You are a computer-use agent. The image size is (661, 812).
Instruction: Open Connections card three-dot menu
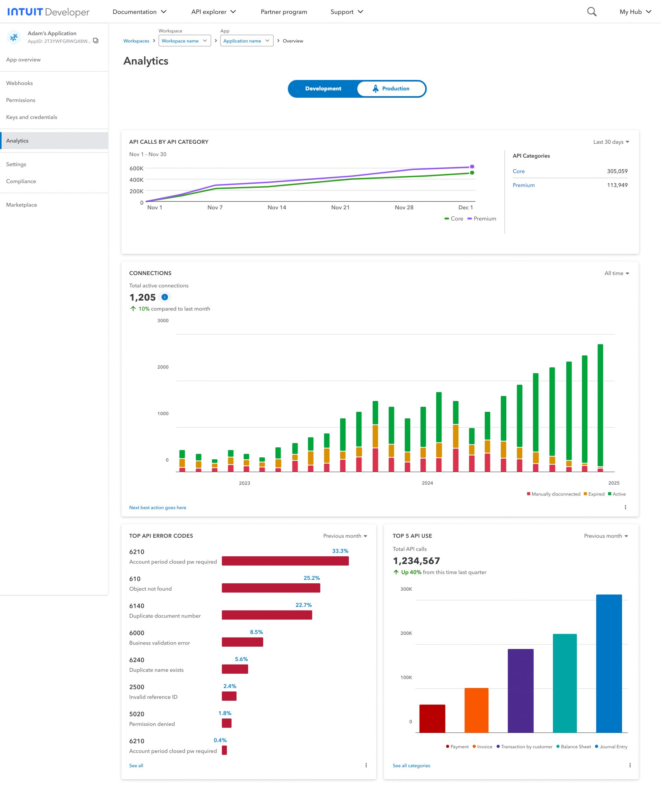tap(625, 507)
